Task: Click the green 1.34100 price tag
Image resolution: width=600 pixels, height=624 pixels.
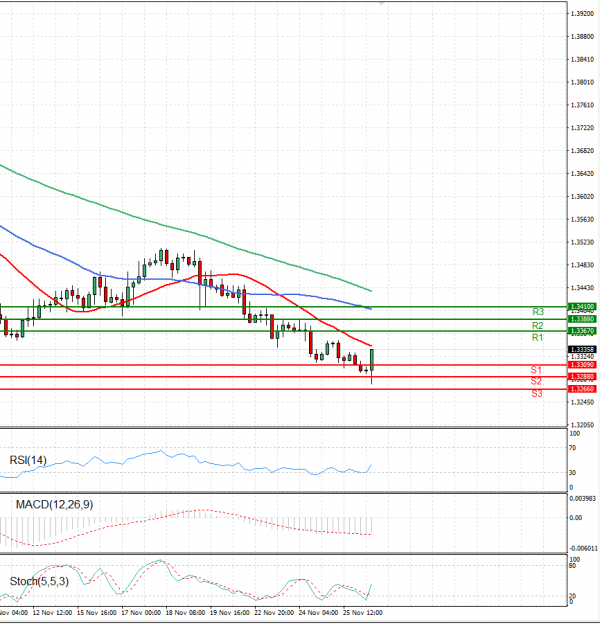Action: [x=582, y=307]
